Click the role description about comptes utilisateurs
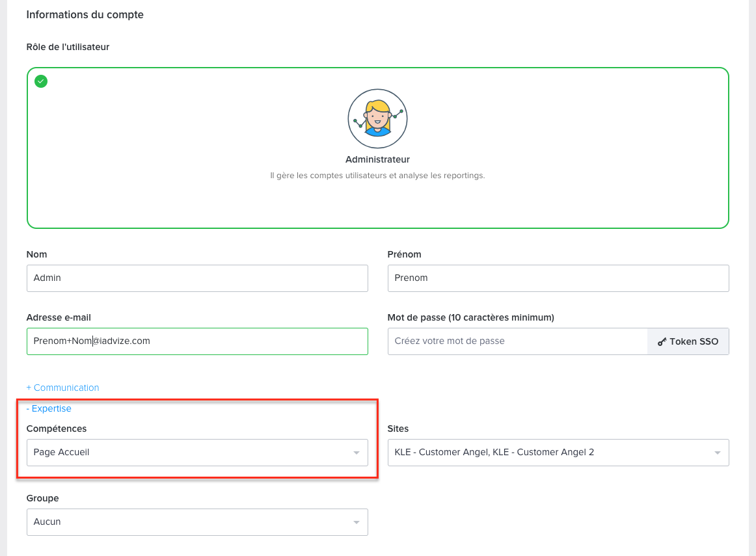756x556 pixels. coord(377,176)
